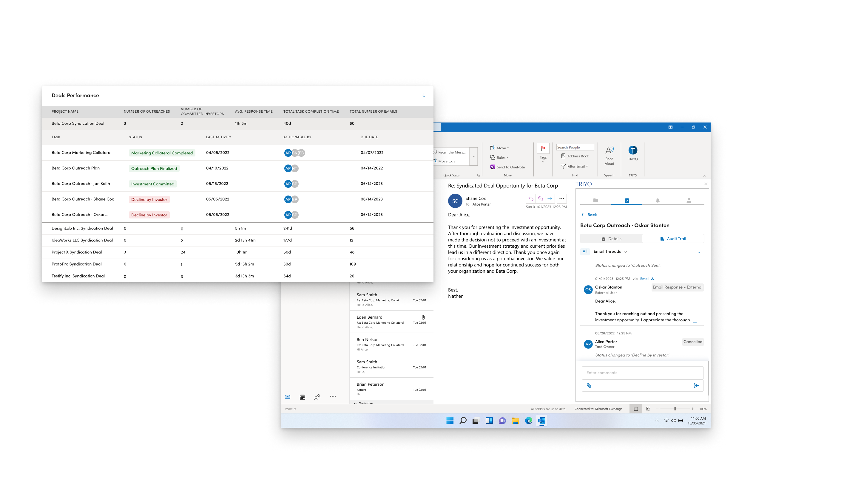
Task: Open the Email Threads filter dropdown
Action: coord(610,252)
